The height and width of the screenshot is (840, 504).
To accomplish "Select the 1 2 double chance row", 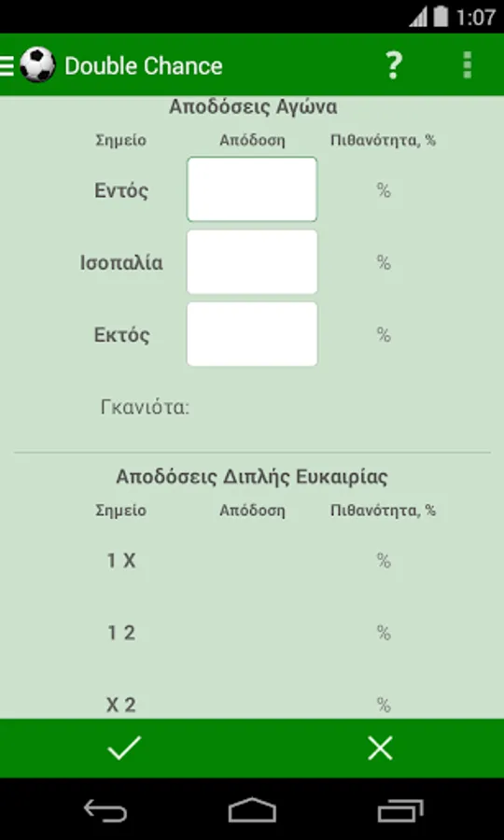I will point(252,633).
